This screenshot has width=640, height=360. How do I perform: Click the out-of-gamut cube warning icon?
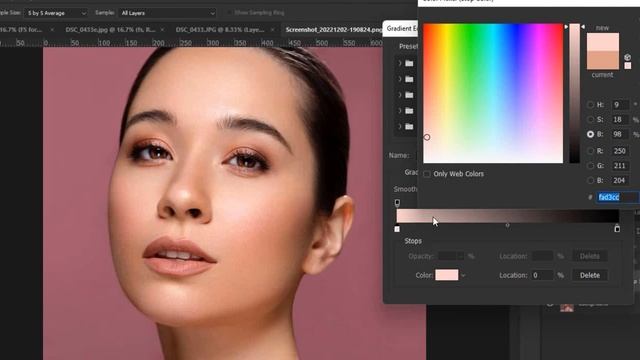click(x=628, y=57)
